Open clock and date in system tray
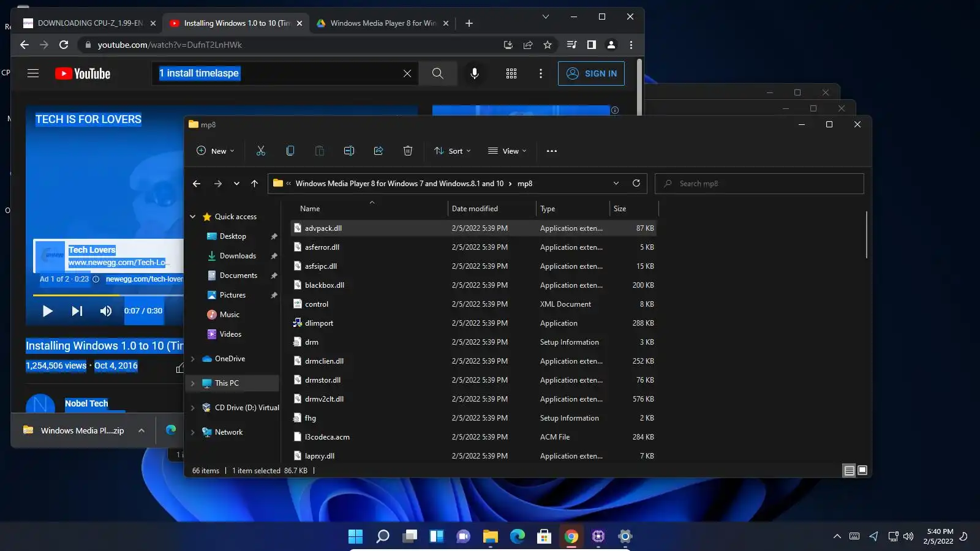Image resolution: width=980 pixels, height=551 pixels. [x=938, y=536]
